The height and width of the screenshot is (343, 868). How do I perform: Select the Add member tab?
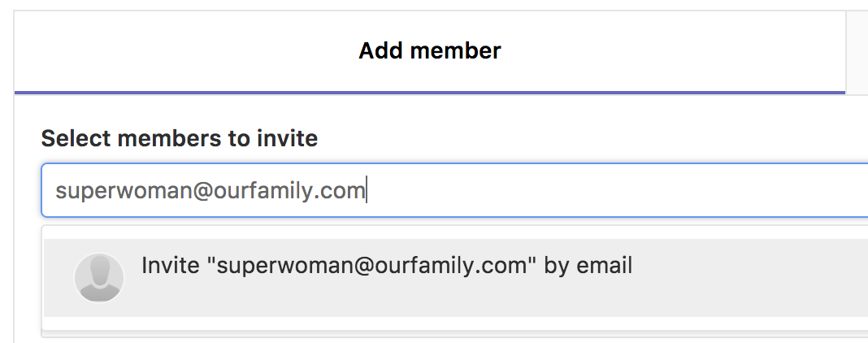tap(429, 52)
